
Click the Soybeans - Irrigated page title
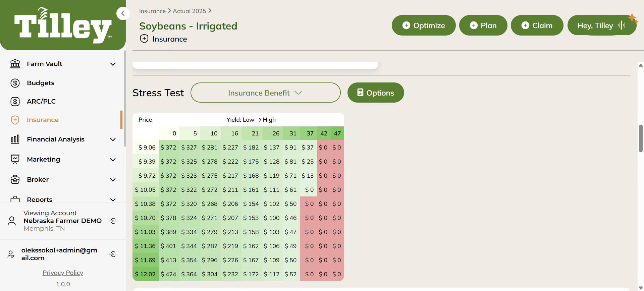(188, 26)
